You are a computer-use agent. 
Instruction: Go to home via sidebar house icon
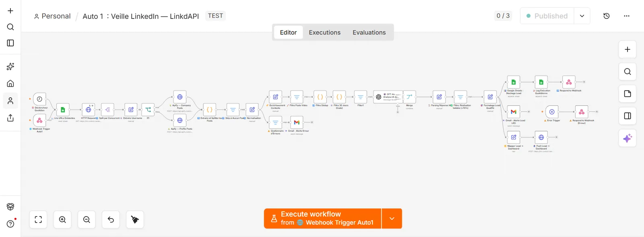pyautogui.click(x=10, y=83)
